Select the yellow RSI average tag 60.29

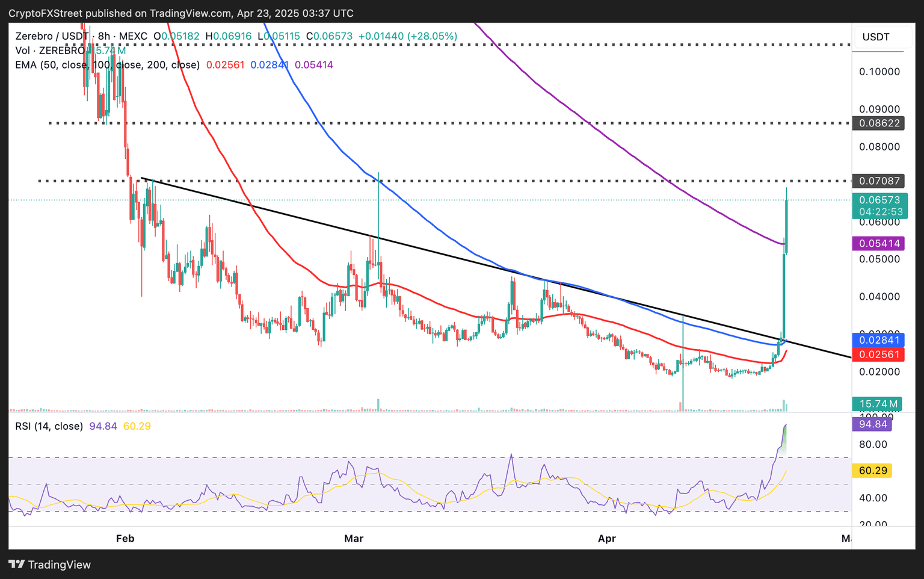(872, 471)
